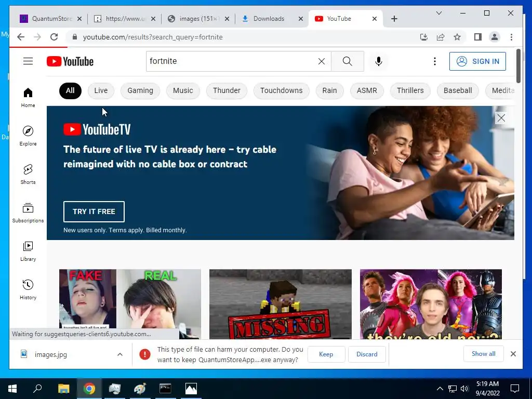Screen dimensions: 532x399
Task: Open the MISSING Minecraft video thumbnail
Action: click(280, 304)
